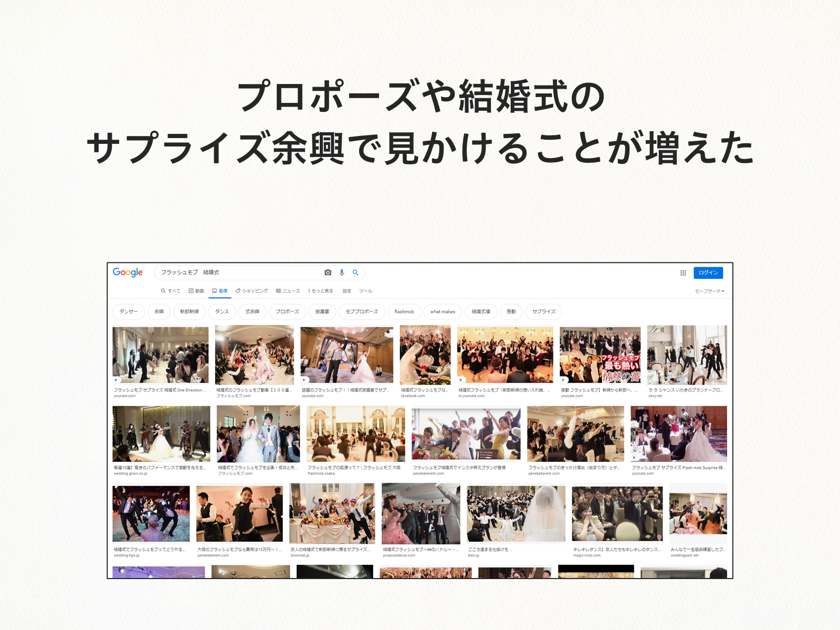Click the zexy.net source link
Screen dimensions: 840x630
[x=655, y=396]
